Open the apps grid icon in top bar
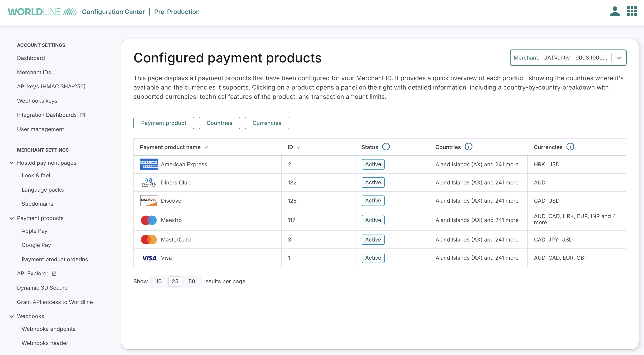 [x=632, y=11]
